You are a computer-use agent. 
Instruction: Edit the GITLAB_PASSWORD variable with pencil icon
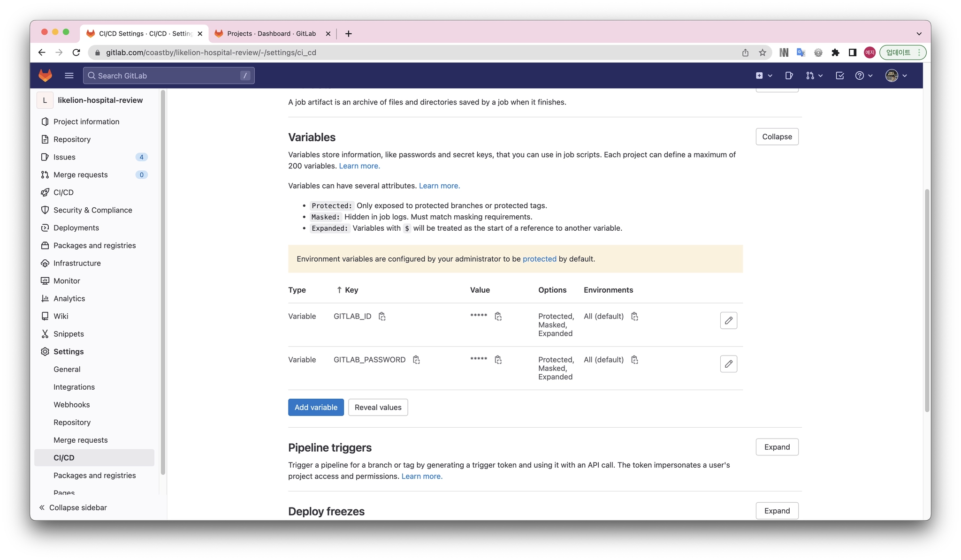(x=728, y=364)
